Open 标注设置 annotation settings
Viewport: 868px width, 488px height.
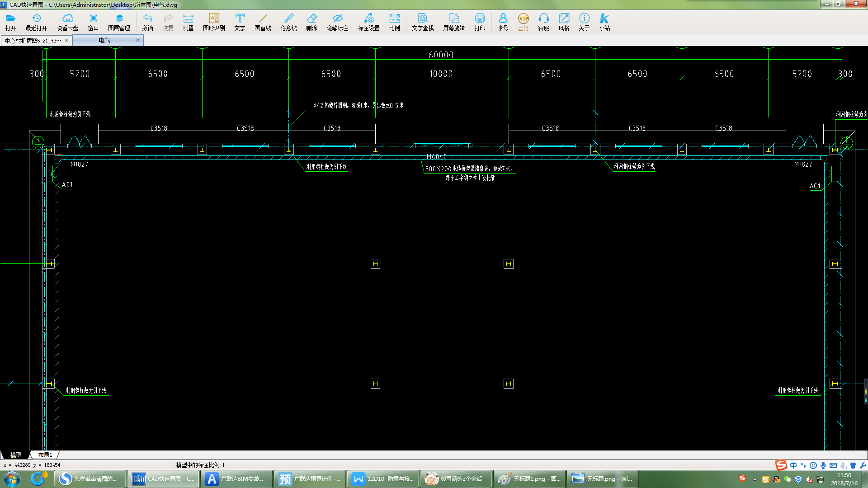(368, 22)
